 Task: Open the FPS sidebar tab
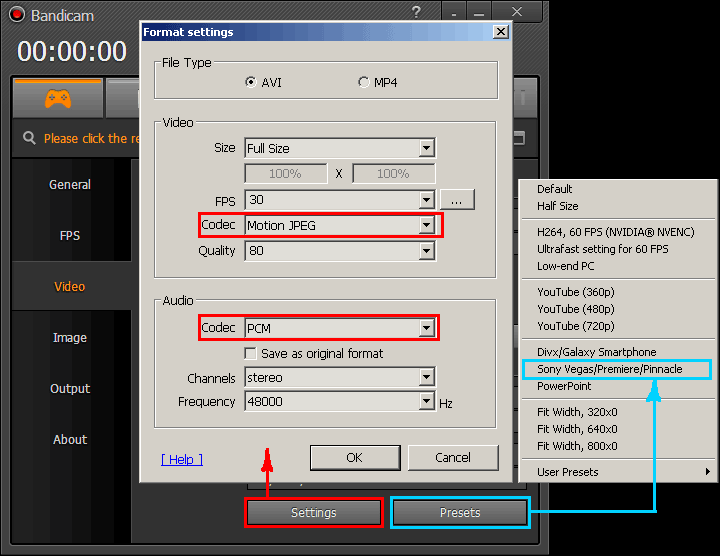point(70,236)
